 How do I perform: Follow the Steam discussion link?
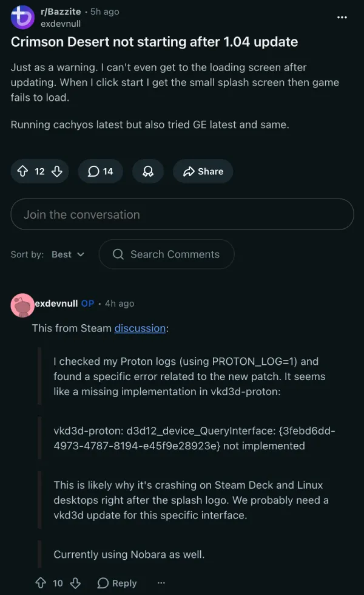pos(140,328)
